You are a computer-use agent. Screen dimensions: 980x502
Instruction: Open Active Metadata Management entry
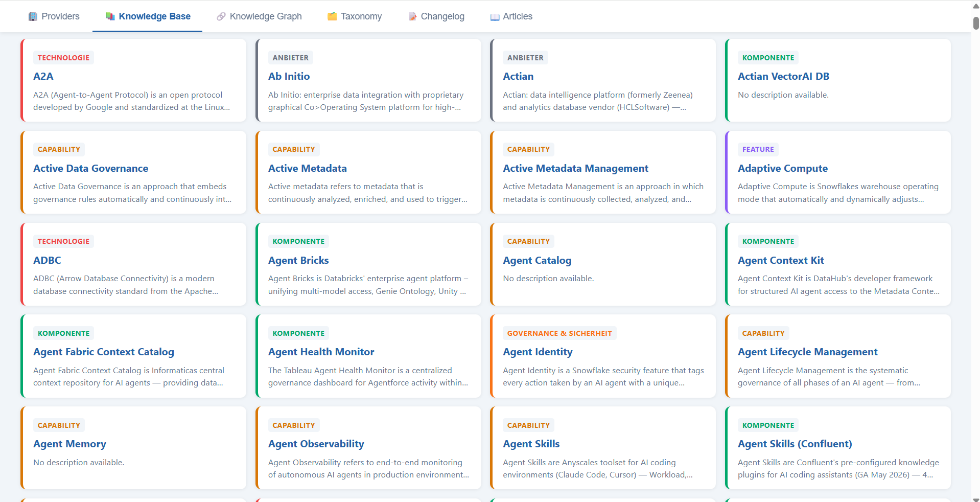(576, 168)
